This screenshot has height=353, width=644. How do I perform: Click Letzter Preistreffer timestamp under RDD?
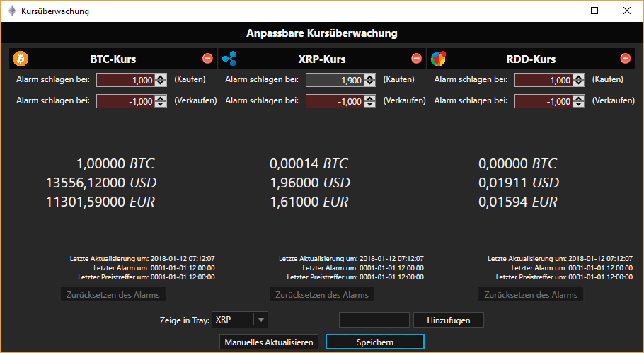click(564, 277)
